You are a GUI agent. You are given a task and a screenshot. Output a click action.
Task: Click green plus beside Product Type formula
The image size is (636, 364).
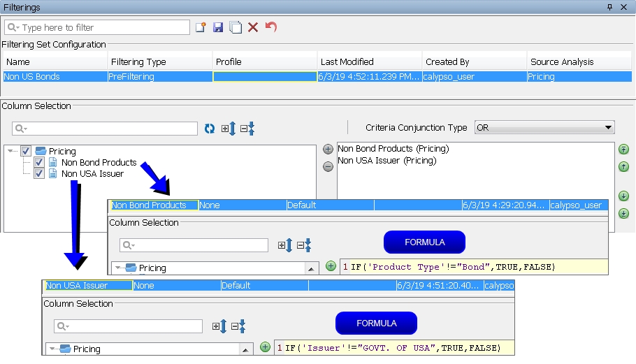pos(331,266)
